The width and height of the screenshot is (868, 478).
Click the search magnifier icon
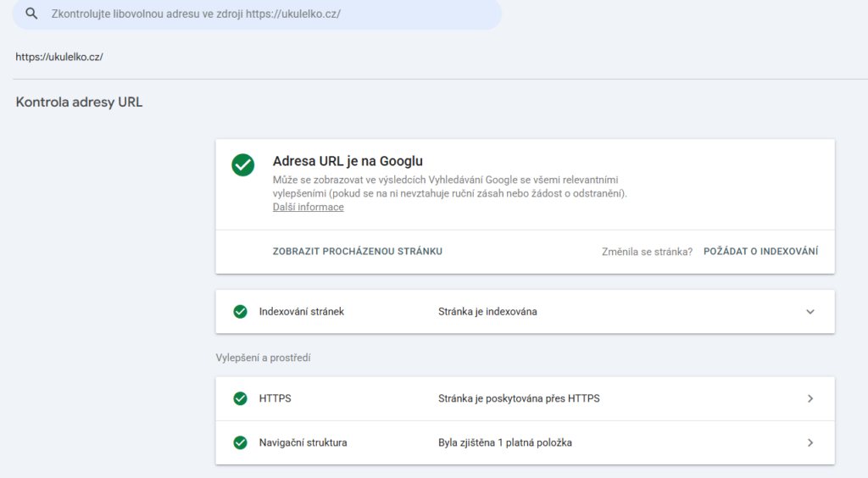(x=31, y=14)
